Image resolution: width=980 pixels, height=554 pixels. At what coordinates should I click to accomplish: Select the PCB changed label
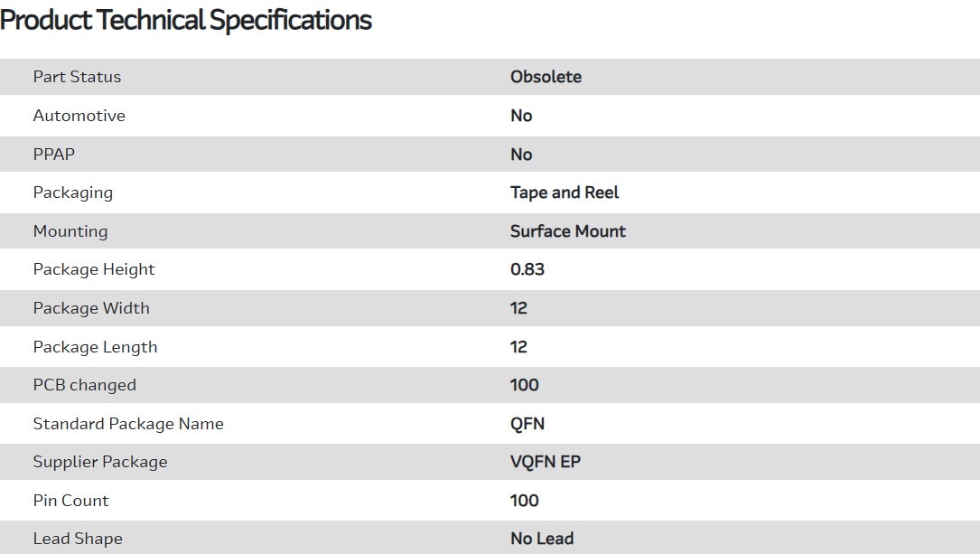click(x=85, y=385)
